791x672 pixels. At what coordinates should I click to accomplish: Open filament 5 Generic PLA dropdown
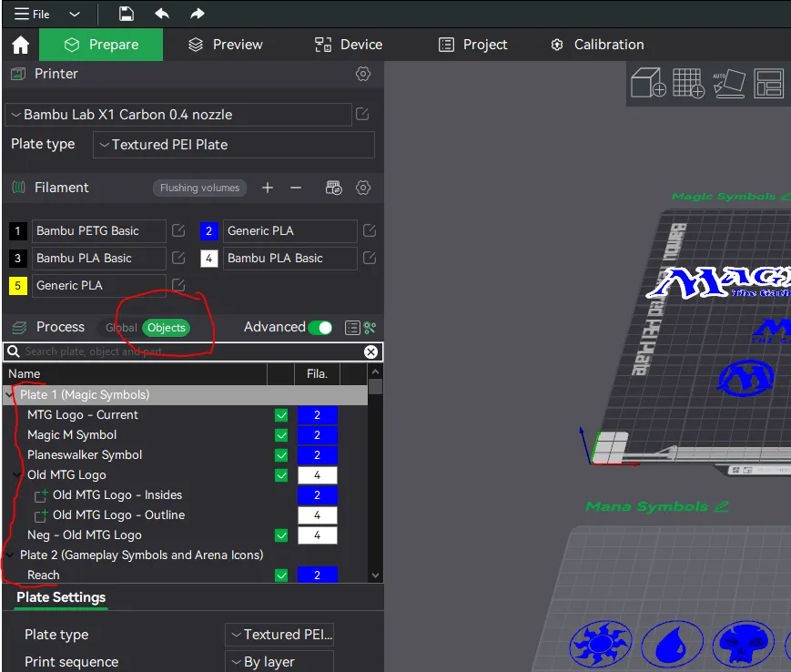[99, 286]
